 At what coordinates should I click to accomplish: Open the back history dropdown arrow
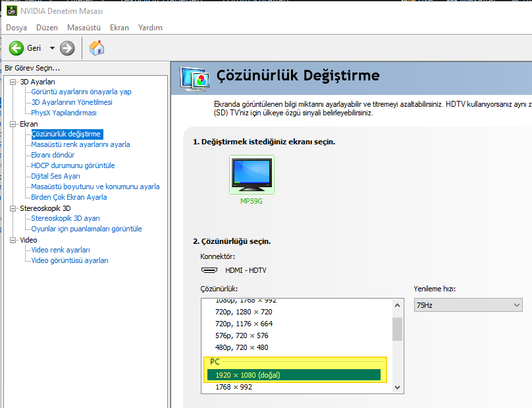tap(52, 48)
